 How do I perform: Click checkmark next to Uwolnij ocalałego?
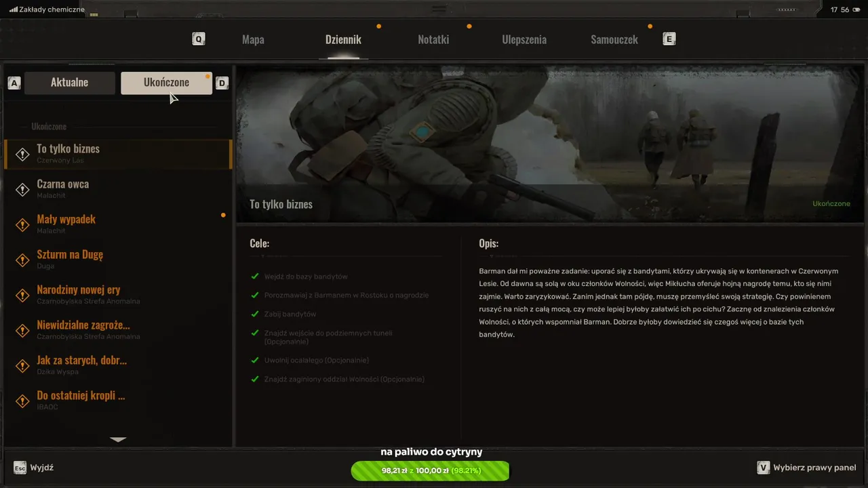pyautogui.click(x=255, y=361)
